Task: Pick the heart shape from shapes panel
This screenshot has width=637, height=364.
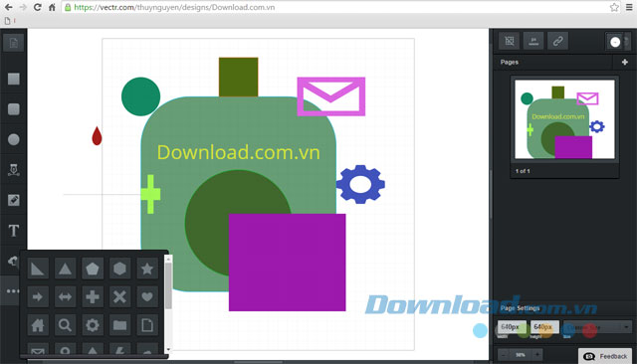Action: tap(147, 297)
